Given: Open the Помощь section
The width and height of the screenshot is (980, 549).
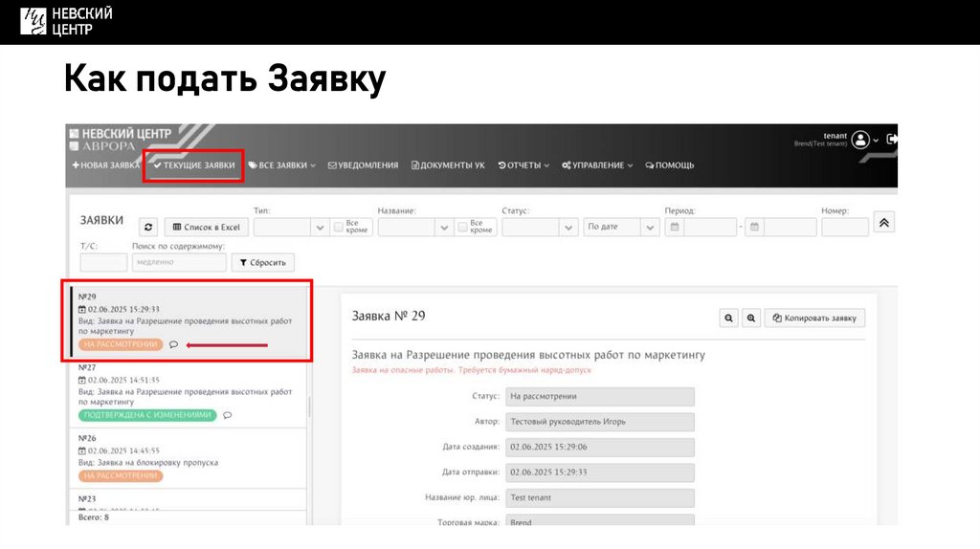Looking at the screenshot, I should [x=670, y=165].
